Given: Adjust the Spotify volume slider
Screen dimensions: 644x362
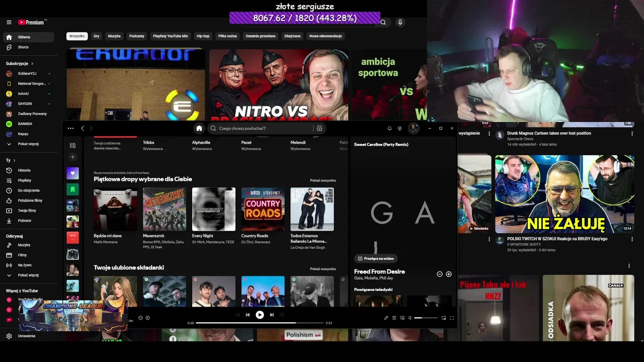Looking at the screenshot, I should click(x=426, y=318).
